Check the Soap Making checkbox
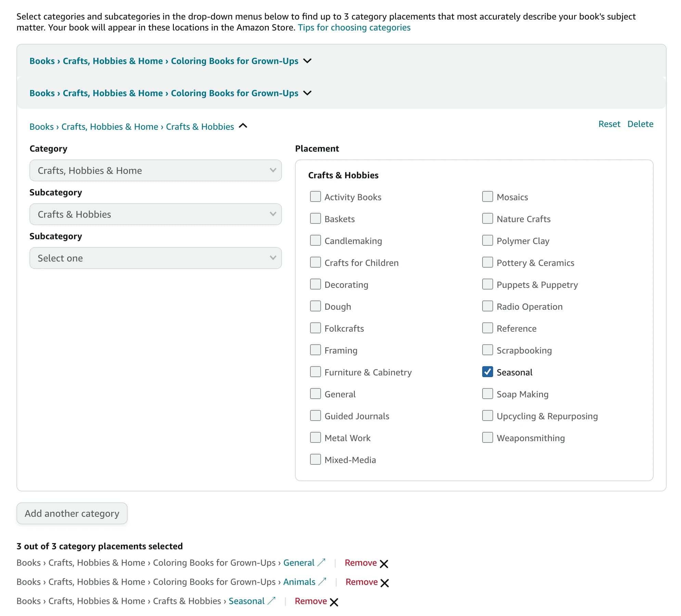 pos(487,394)
